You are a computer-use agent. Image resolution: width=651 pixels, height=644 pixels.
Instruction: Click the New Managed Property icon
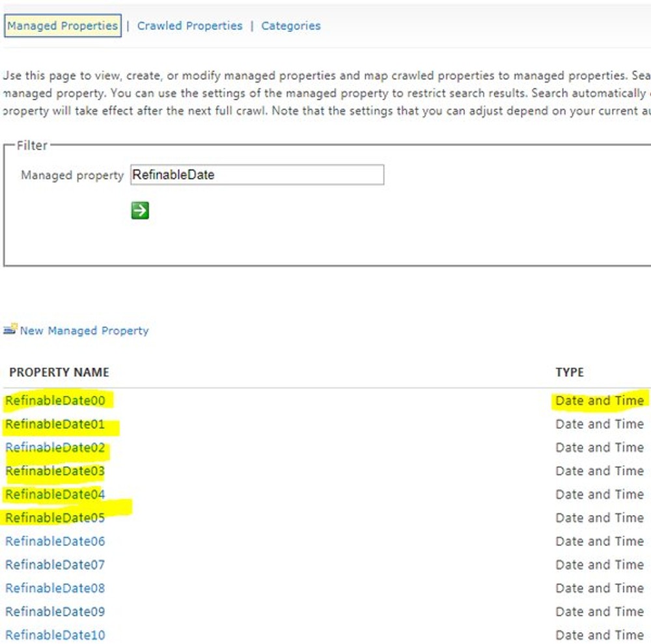point(10,330)
